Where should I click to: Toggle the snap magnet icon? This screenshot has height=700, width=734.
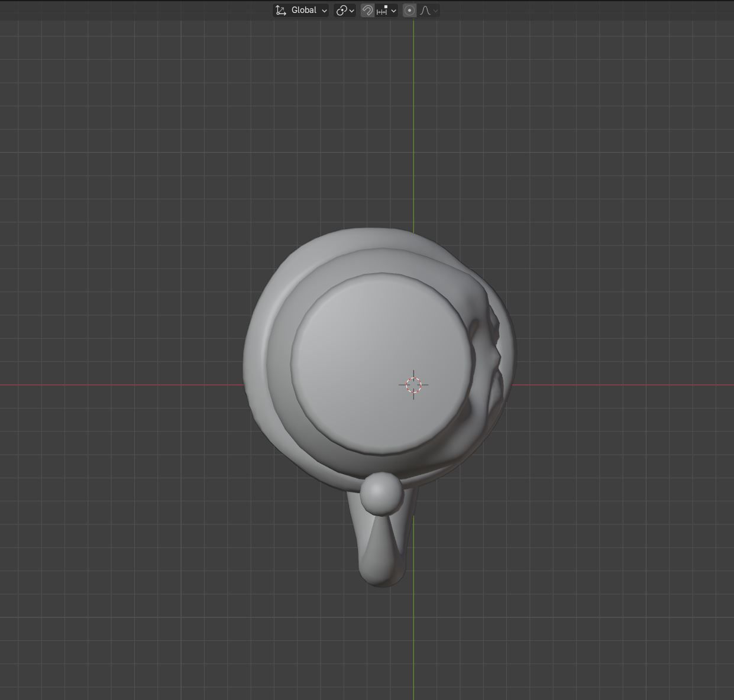pos(367,10)
